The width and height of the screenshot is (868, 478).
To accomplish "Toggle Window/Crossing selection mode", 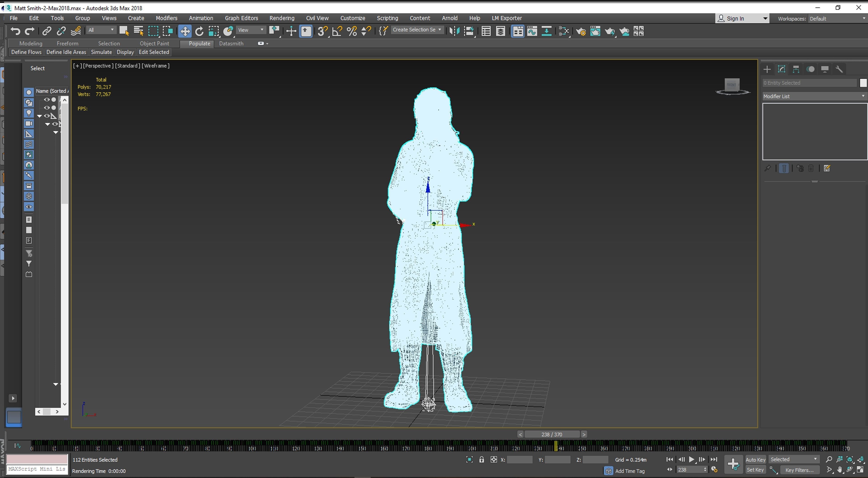I will 168,31.
